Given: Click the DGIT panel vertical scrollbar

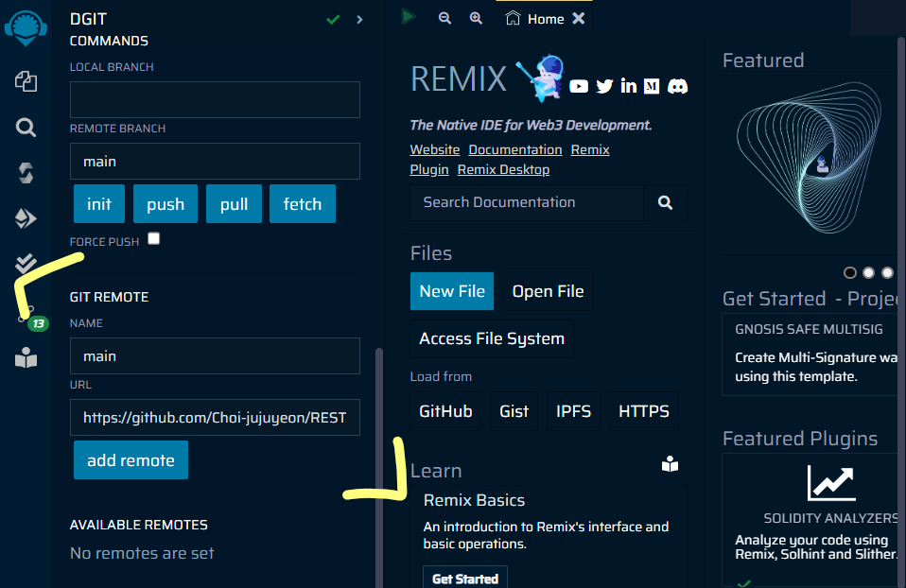Looking at the screenshot, I should point(379,467).
